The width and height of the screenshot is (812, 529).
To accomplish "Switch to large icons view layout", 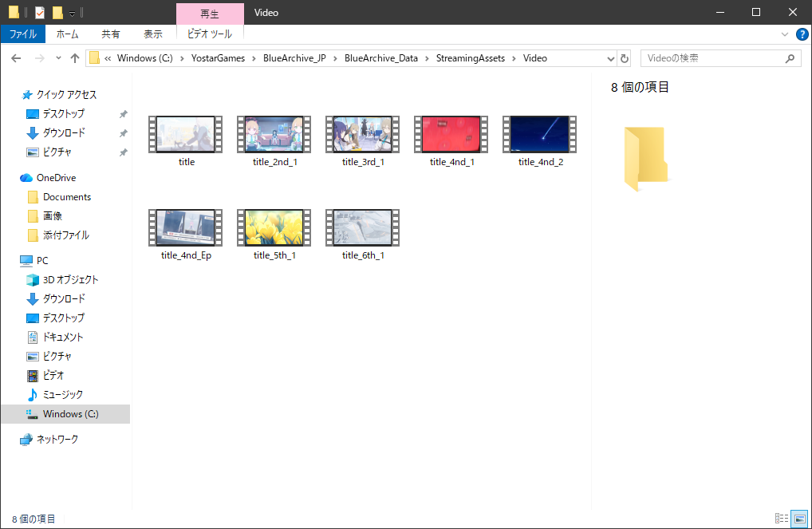I will click(x=800, y=519).
